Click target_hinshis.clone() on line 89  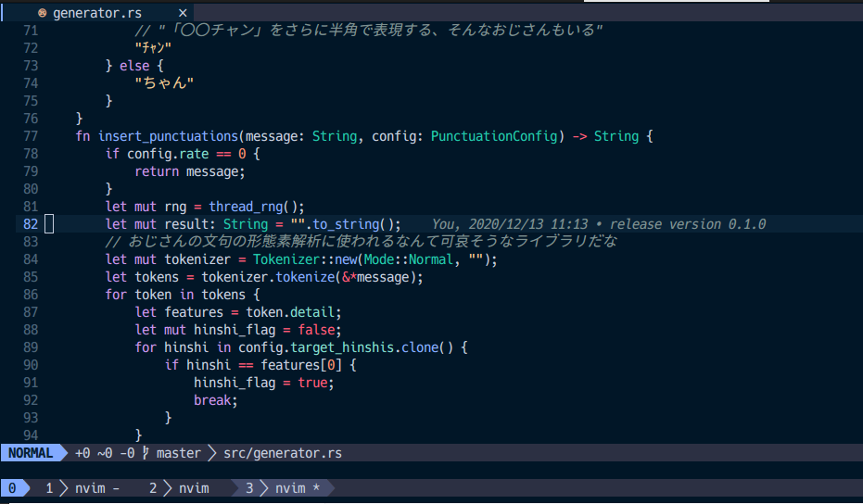pyautogui.click(x=372, y=347)
